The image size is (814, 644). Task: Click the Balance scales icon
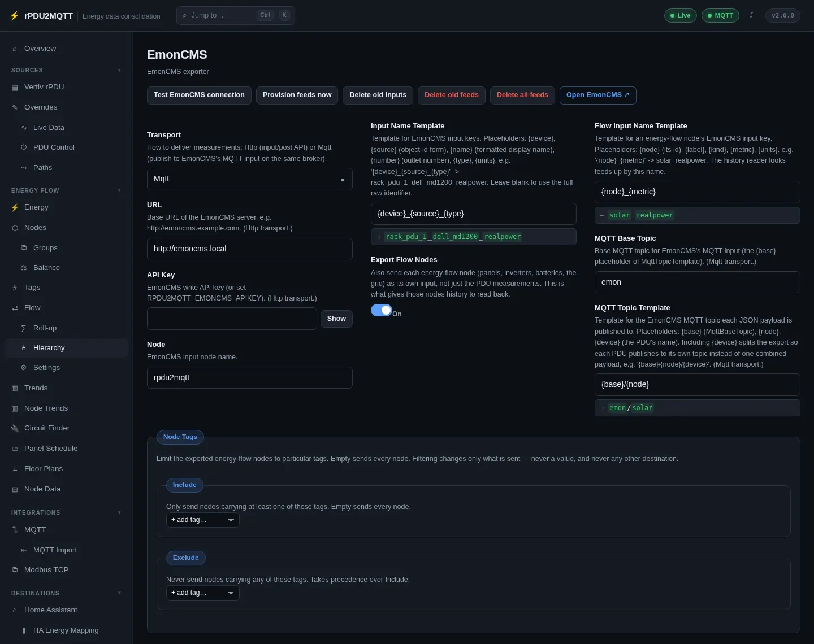[24, 268]
